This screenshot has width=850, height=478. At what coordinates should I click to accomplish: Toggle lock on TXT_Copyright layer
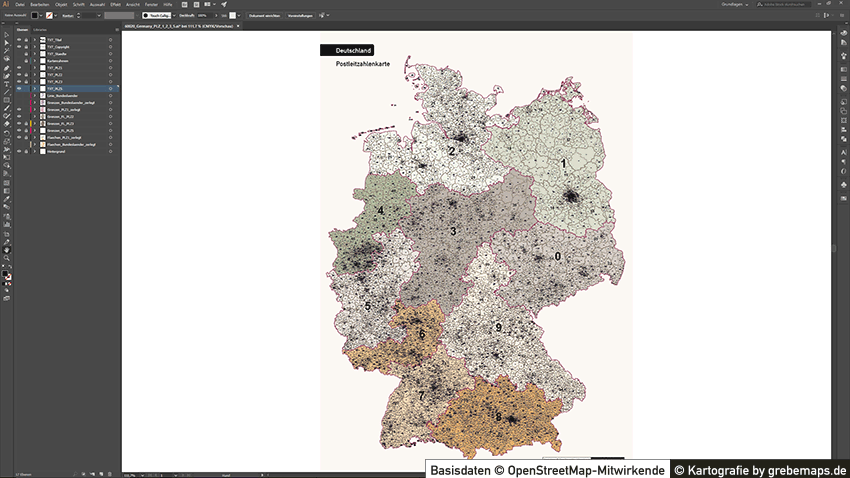tap(27, 45)
